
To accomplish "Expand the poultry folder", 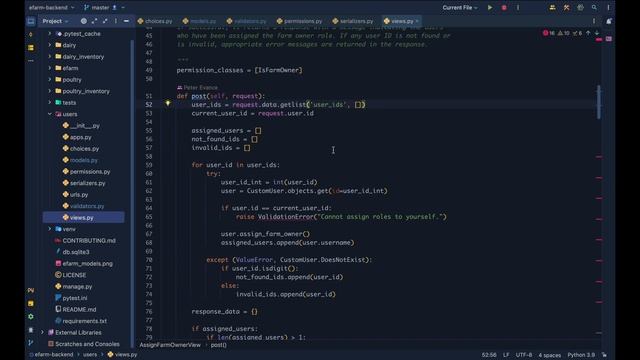I will point(50,80).
